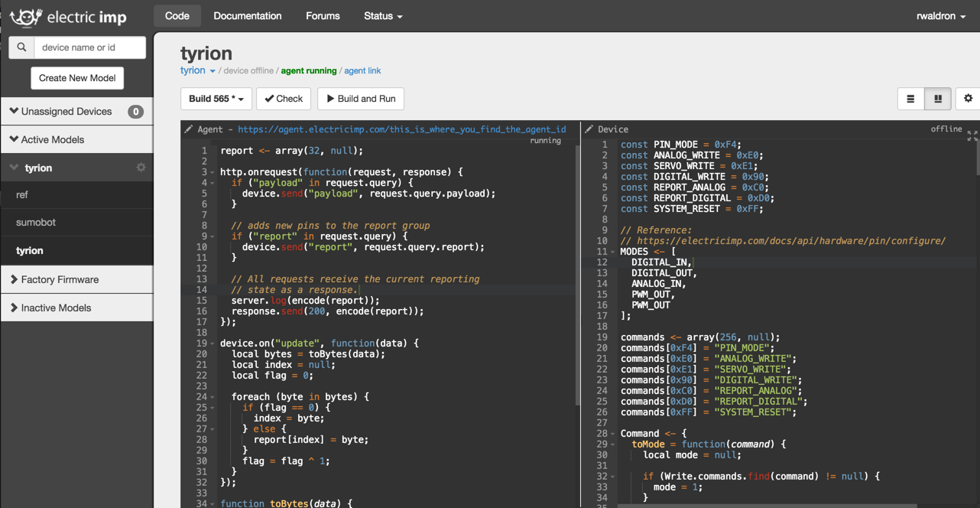The height and width of the screenshot is (508, 980).
Task: Click 'device offline' status text
Action: (x=248, y=70)
